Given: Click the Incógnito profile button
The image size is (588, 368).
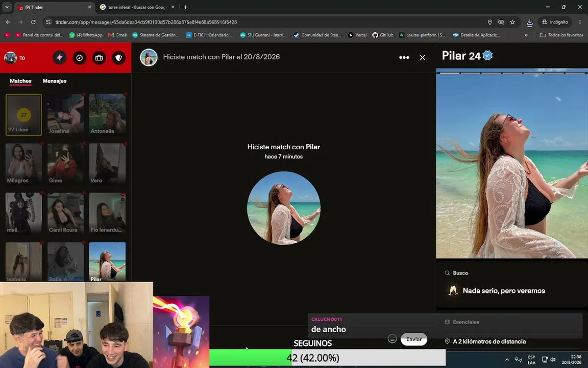Looking at the screenshot, I should [555, 22].
